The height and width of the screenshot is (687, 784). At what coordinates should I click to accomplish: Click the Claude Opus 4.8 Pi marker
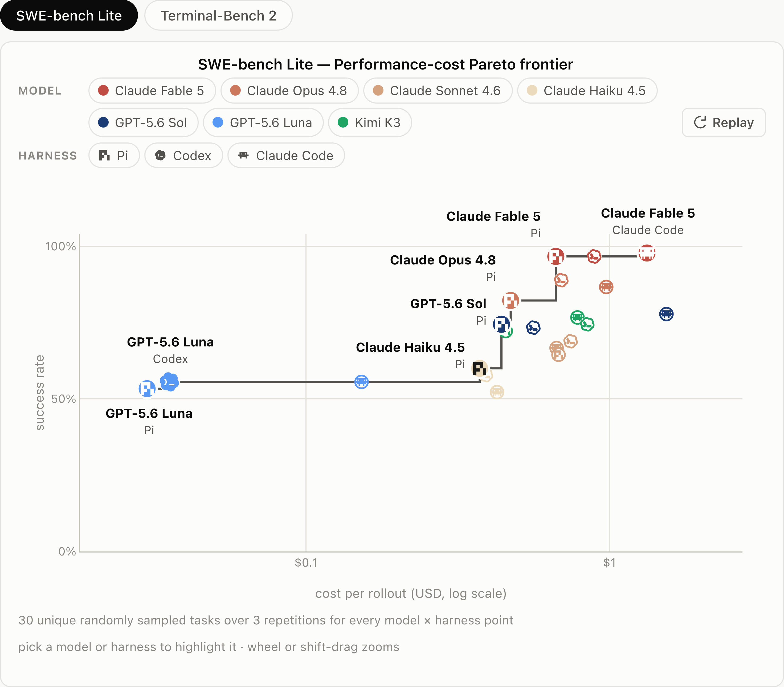pyautogui.click(x=510, y=300)
